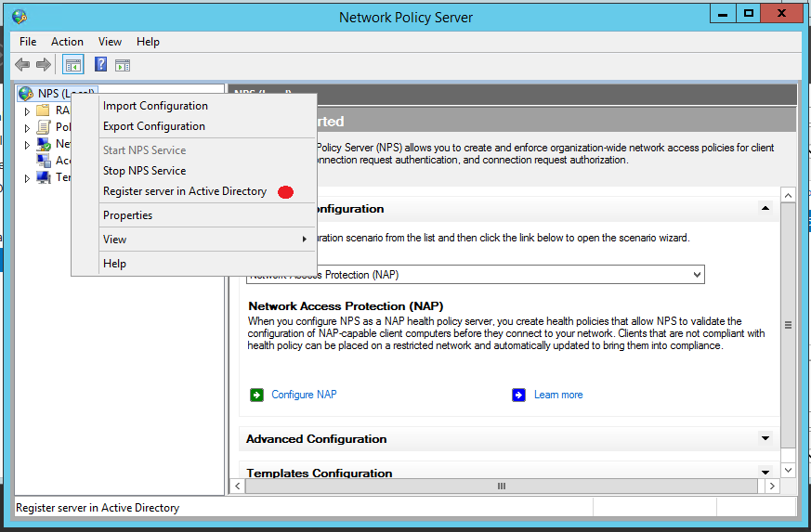Expand the Policies tree node
This screenshot has width=811, height=532.
tap(28, 128)
